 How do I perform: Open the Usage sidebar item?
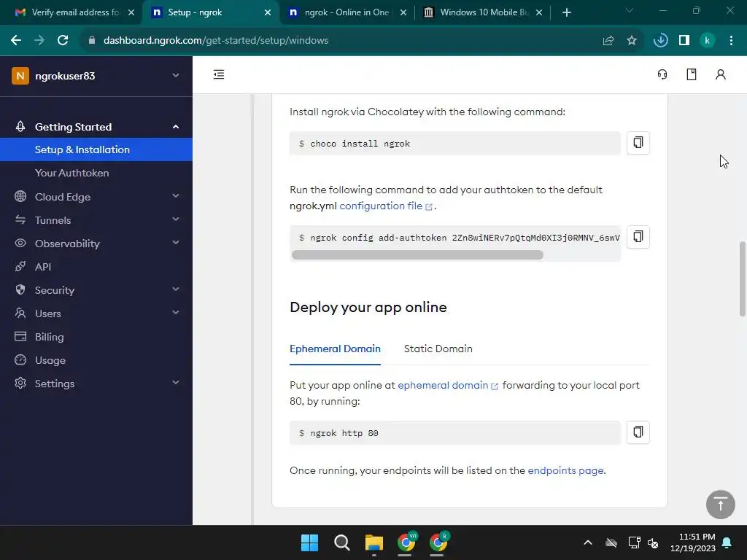click(x=50, y=360)
